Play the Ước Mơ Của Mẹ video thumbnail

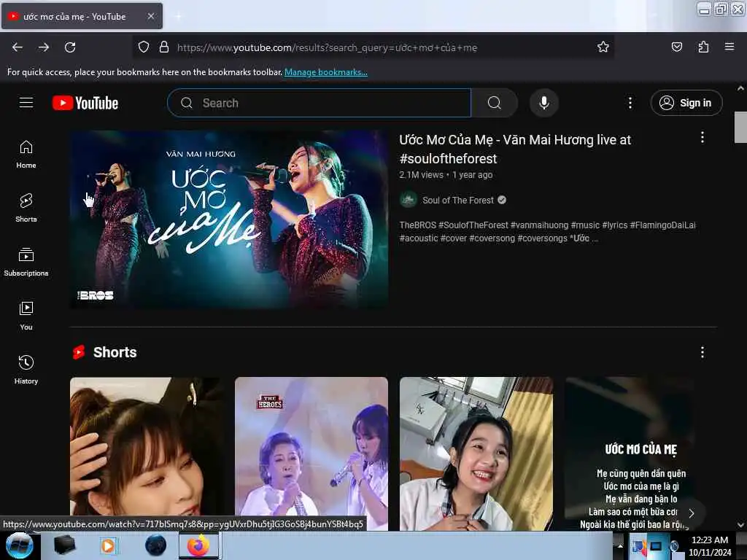[x=229, y=219]
